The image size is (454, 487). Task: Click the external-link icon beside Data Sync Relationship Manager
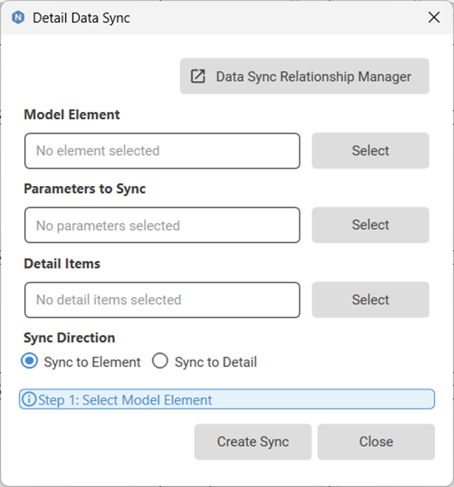click(x=198, y=76)
